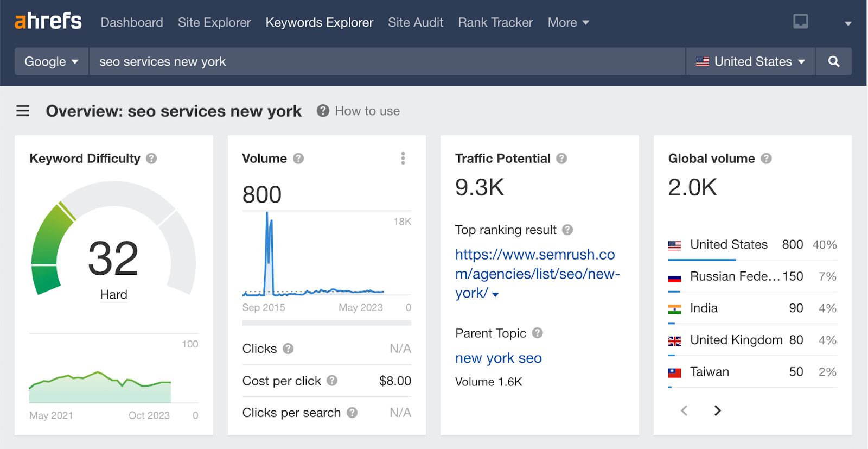
Task: Click the Hard difficulty label
Action: tap(113, 295)
